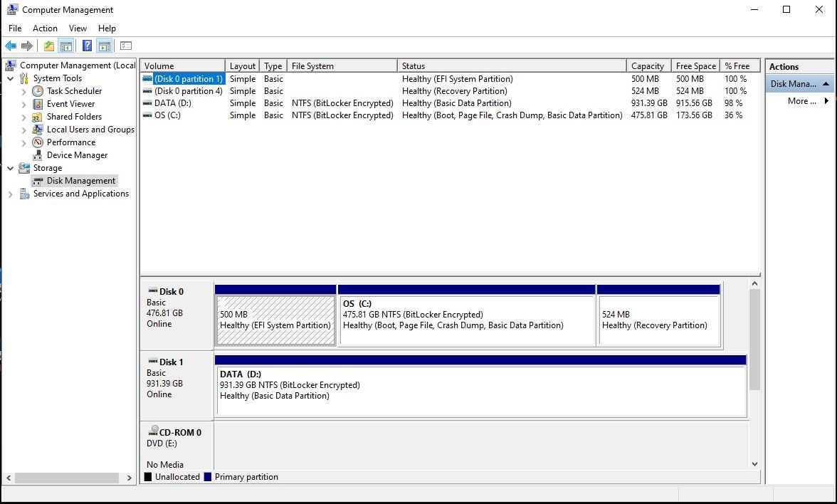
Task: Toggle Show/Hide Console Tree toolbar button
Action: click(x=66, y=46)
